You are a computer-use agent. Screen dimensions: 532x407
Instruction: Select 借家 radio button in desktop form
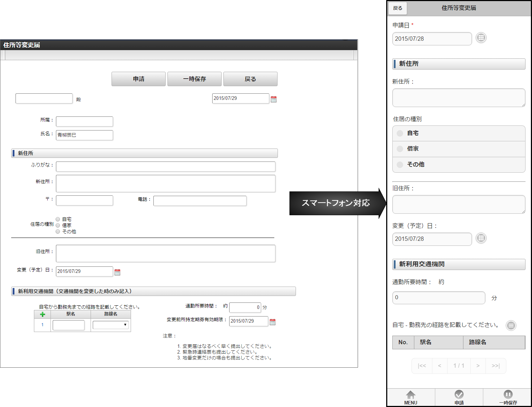coord(58,225)
